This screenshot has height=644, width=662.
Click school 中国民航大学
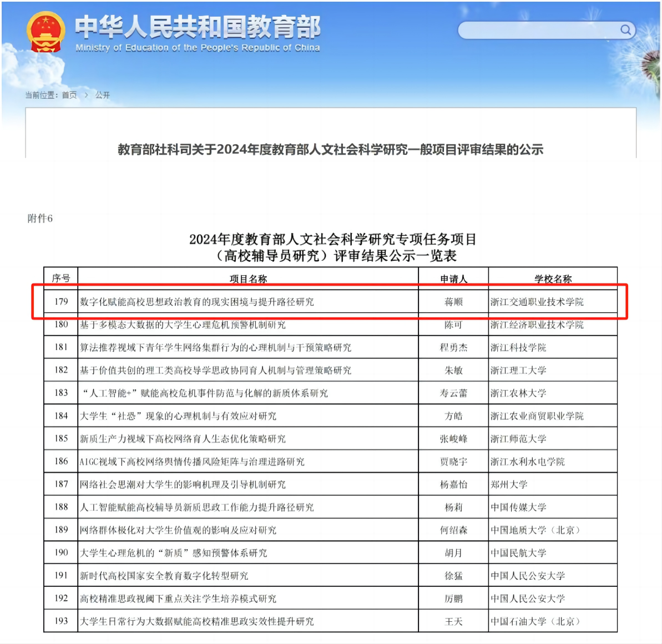pyautogui.click(x=518, y=553)
